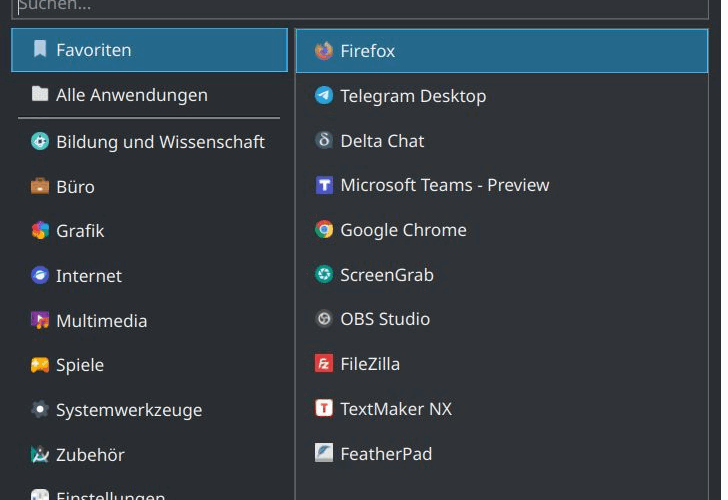Open the Internet category

(x=150, y=276)
